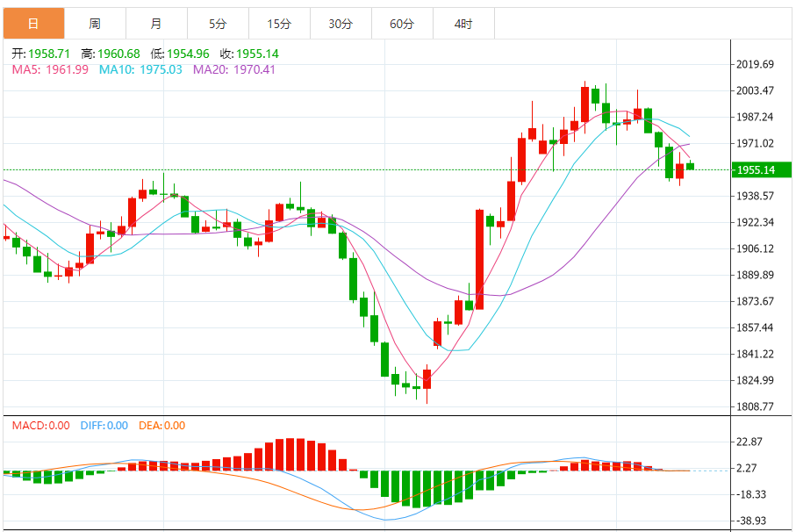Click the MACD:0.00 indicator label

(x=41, y=426)
